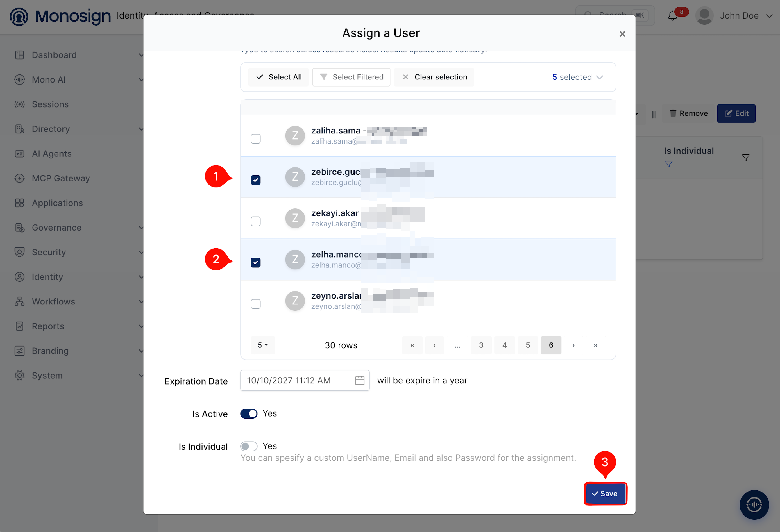Click the Expiration Date input field
Viewport: 780px width, 532px height.
pyautogui.click(x=305, y=380)
